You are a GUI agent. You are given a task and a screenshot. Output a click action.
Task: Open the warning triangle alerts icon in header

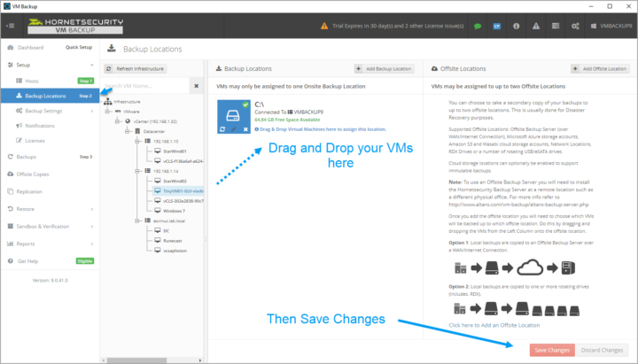coord(536,26)
